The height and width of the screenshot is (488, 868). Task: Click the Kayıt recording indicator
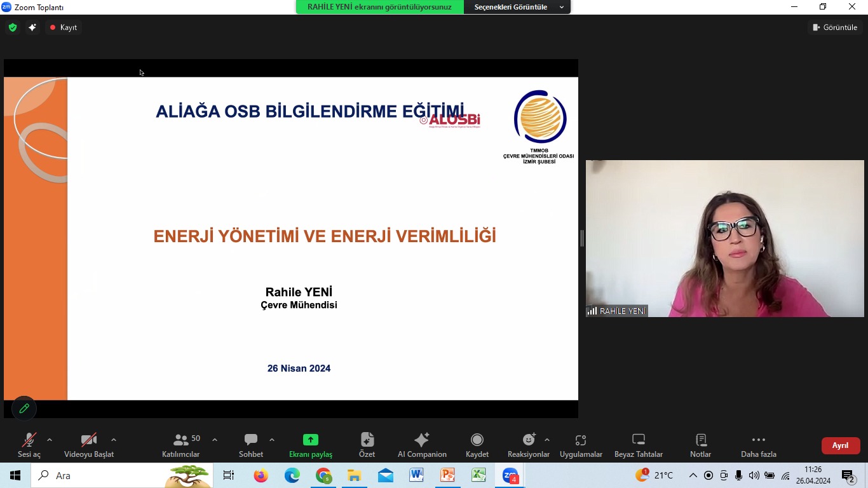click(x=63, y=27)
